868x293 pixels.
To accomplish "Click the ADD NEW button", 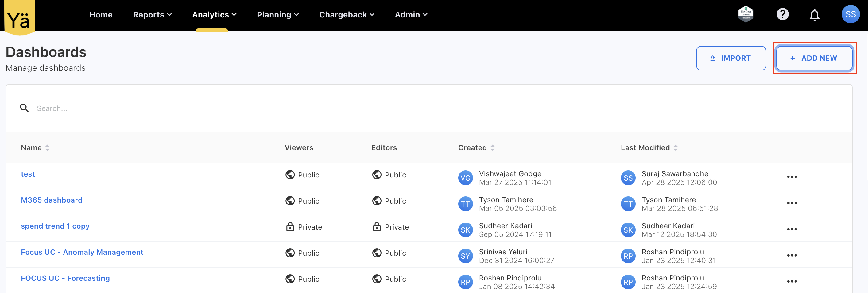I will coord(814,58).
